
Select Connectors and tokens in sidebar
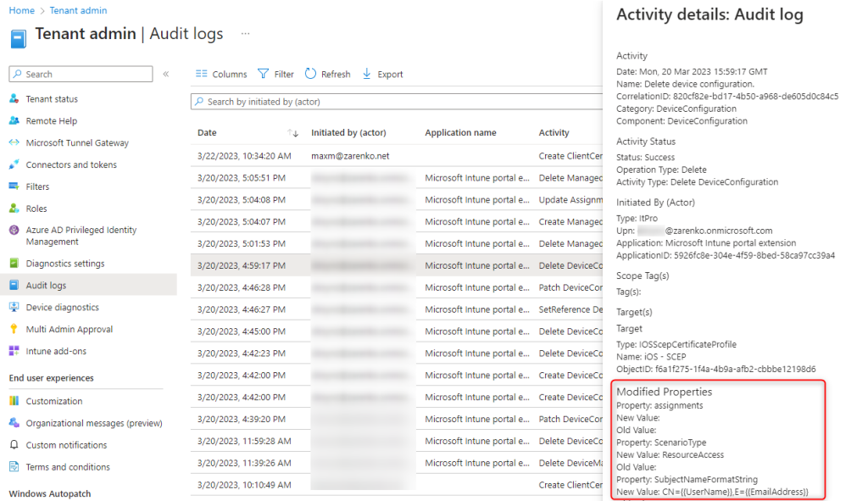[71, 164]
